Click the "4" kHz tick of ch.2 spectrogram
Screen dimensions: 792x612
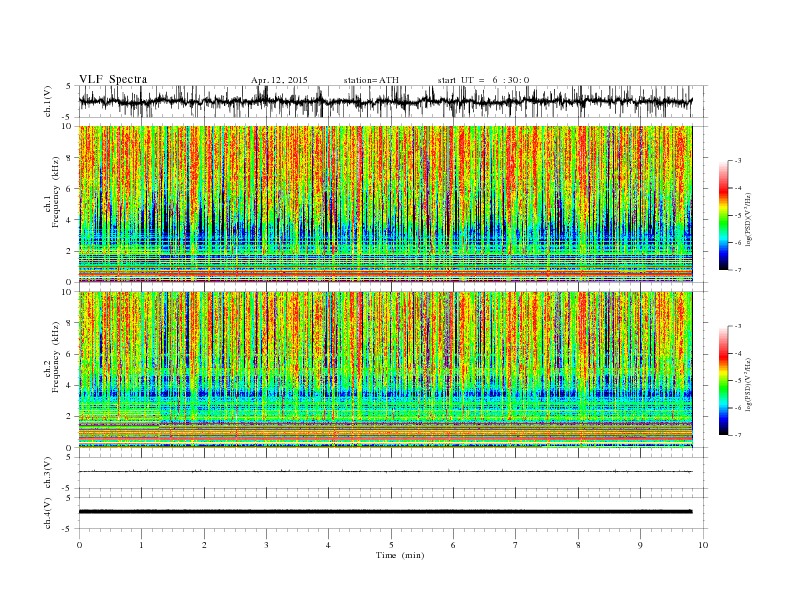click(70, 385)
